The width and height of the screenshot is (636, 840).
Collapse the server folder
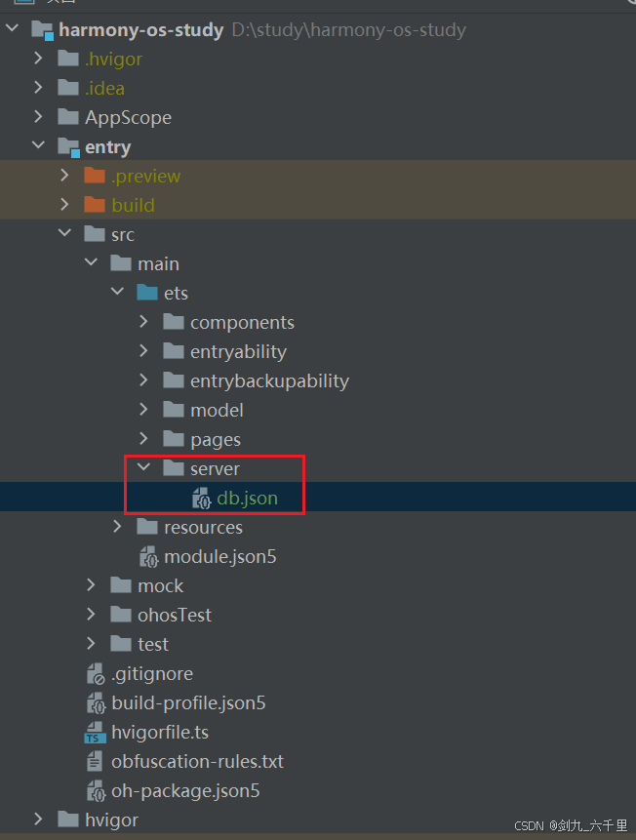[x=143, y=466]
